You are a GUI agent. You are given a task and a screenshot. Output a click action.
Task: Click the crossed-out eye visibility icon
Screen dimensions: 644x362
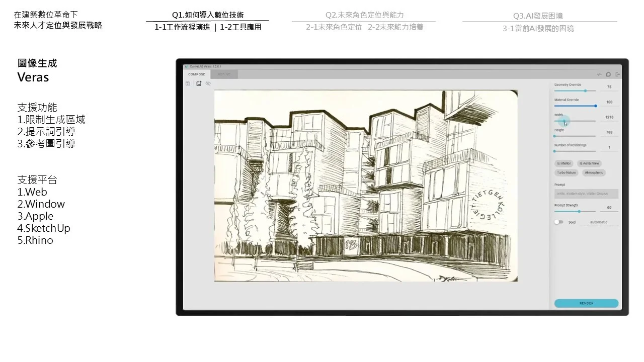pyautogui.click(x=208, y=83)
